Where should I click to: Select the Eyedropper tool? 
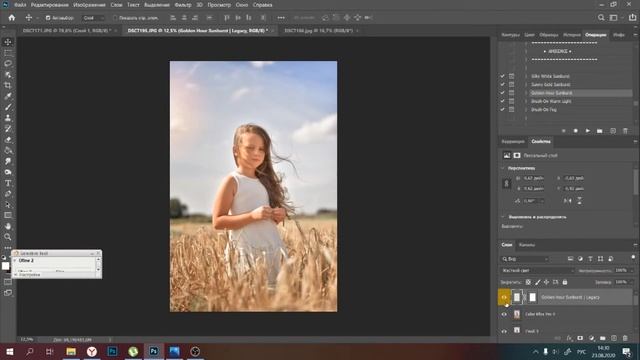tap(8, 96)
